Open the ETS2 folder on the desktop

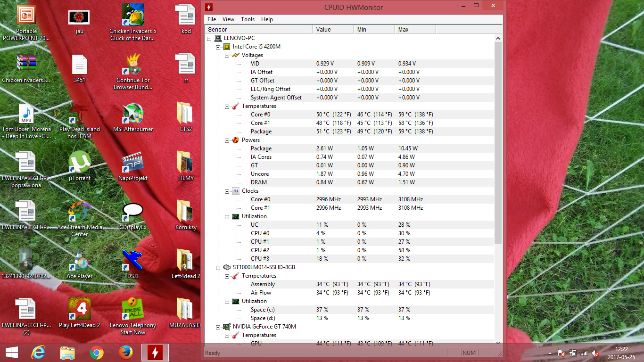pos(186,118)
